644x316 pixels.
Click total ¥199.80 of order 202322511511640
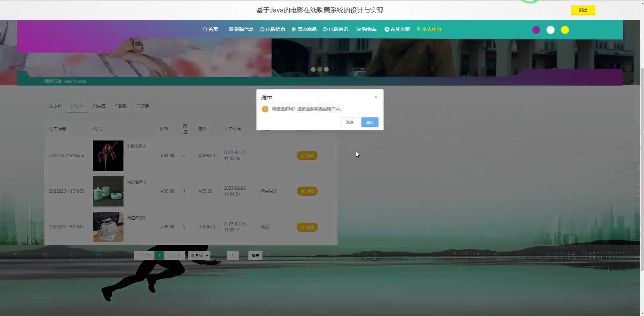click(x=207, y=227)
